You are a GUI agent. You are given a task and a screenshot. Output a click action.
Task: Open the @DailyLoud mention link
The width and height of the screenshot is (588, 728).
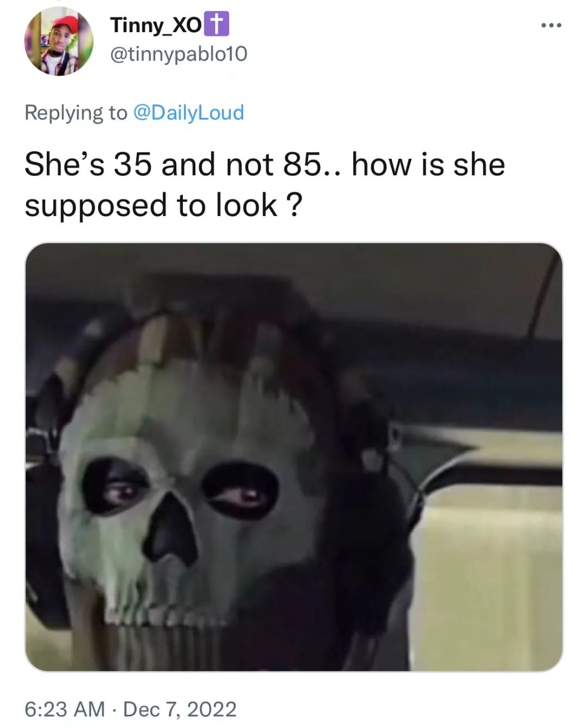(x=188, y=113)
